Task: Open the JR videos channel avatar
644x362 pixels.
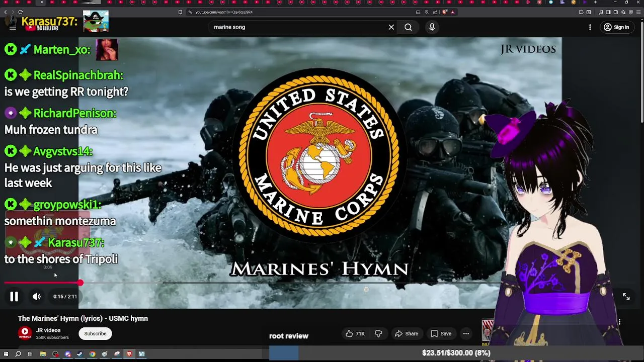Action: (x=25, y=333)
